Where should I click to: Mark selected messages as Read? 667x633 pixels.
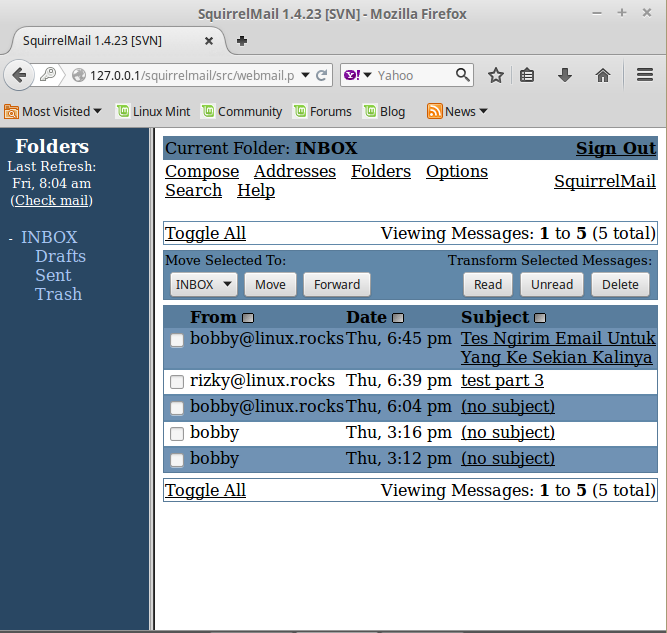tap(488, 284)
